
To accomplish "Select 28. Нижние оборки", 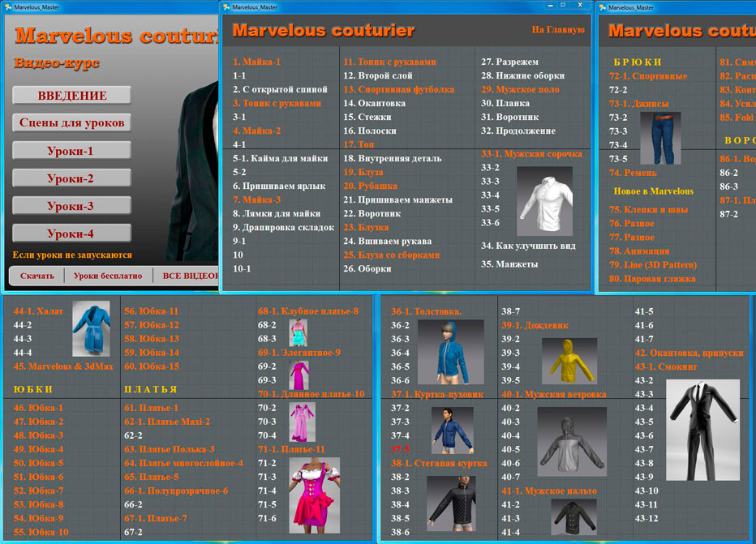I will 522,75.
